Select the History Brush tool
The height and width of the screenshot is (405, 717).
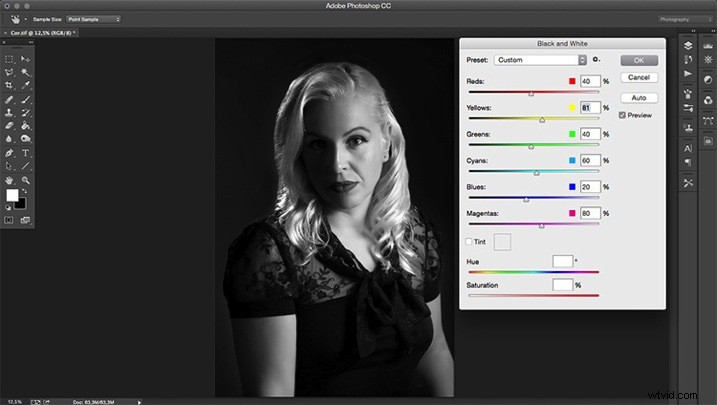point(26,112)
